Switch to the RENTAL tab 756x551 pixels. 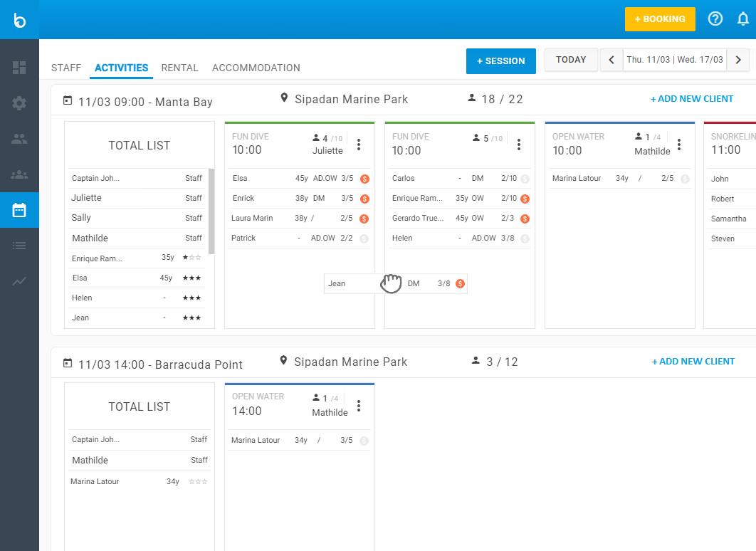click(x=179, y=68)
